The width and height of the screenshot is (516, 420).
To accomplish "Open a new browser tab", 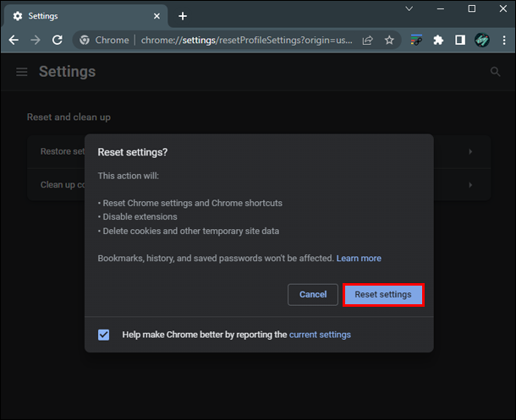I will coord(183,16).
